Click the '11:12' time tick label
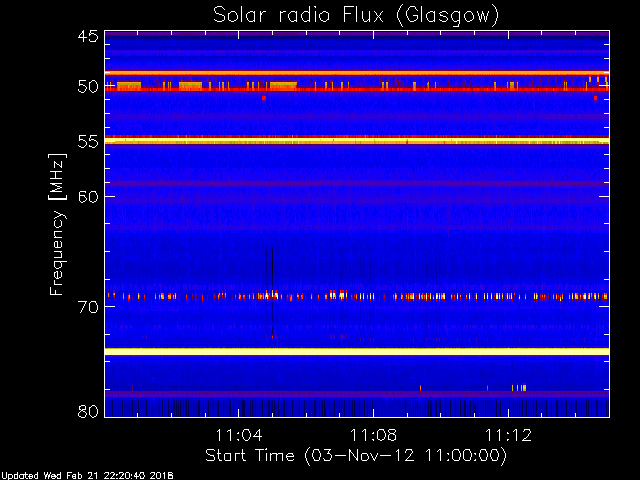The width and height of the screenshot is (640, 480). [509, 435]
